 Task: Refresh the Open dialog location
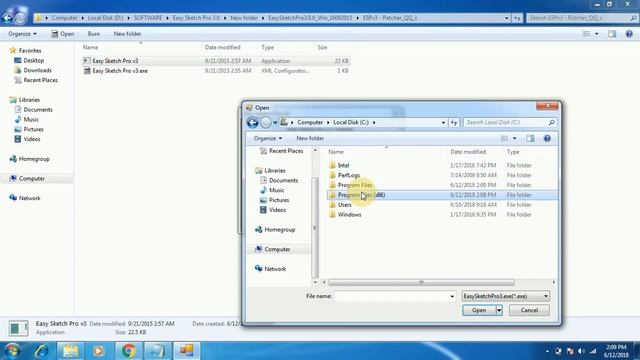point(454,122)
